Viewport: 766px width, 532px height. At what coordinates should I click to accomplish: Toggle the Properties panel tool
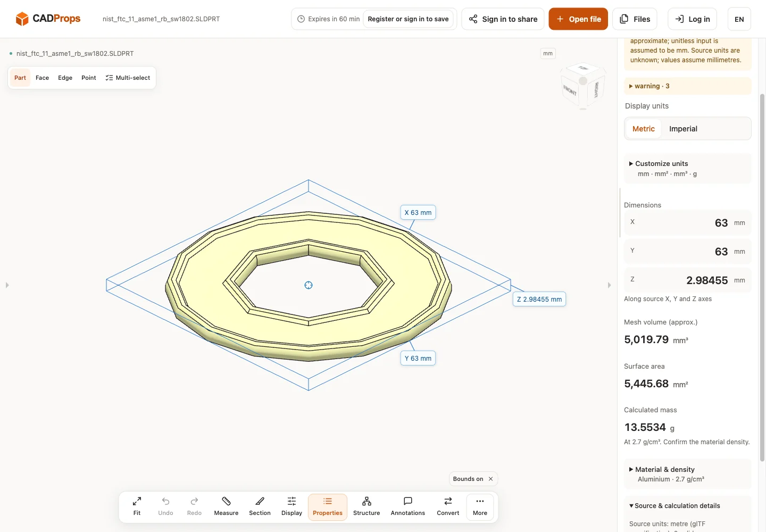328,507
